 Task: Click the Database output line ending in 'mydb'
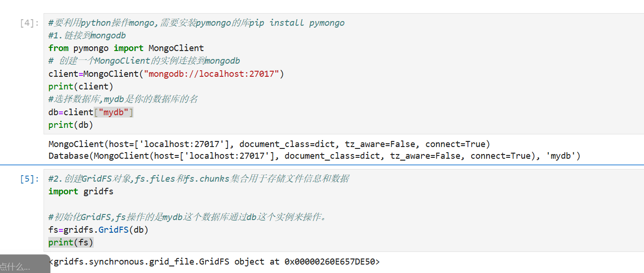pos(314,156)
